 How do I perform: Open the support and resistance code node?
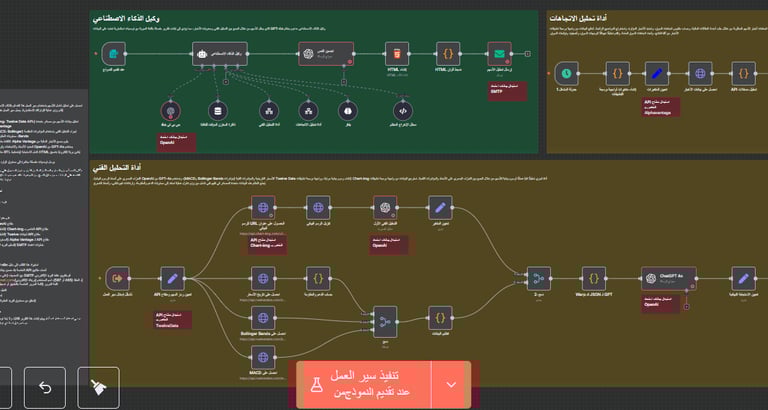(x=318, y=279)
